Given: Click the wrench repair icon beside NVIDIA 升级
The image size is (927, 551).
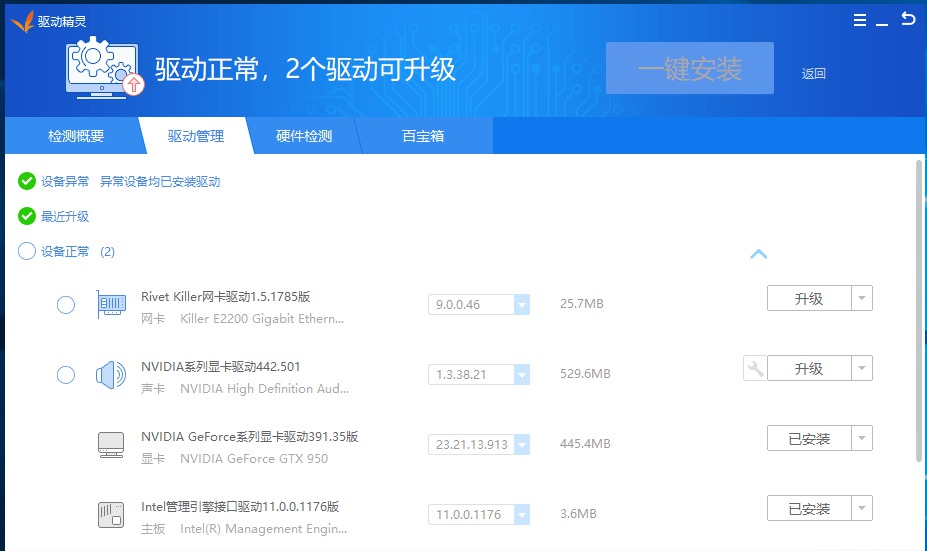Looking at the screenshot, I should 755,368.
